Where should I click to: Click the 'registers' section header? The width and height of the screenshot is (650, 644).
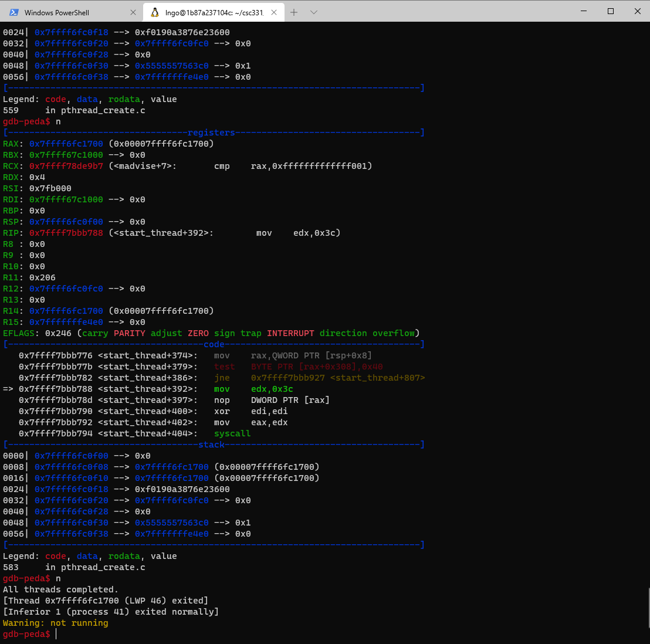tap(211, 133)
